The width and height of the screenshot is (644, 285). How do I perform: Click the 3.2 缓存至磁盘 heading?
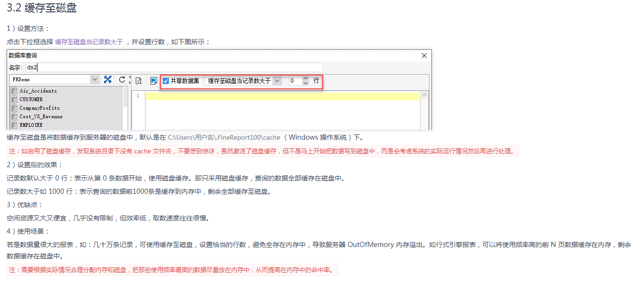41,8
